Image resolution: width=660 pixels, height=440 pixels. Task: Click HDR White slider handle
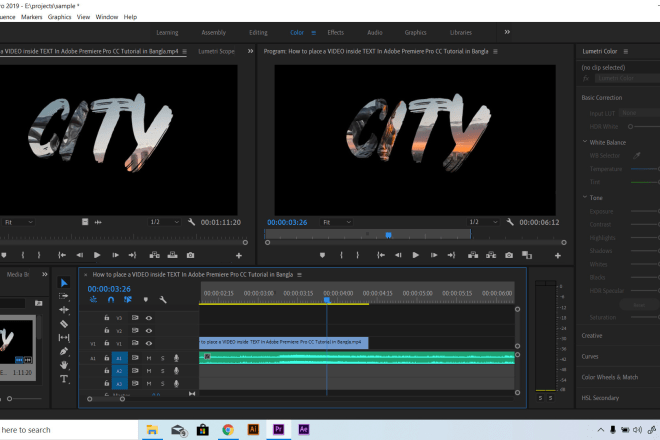(630, 126)
